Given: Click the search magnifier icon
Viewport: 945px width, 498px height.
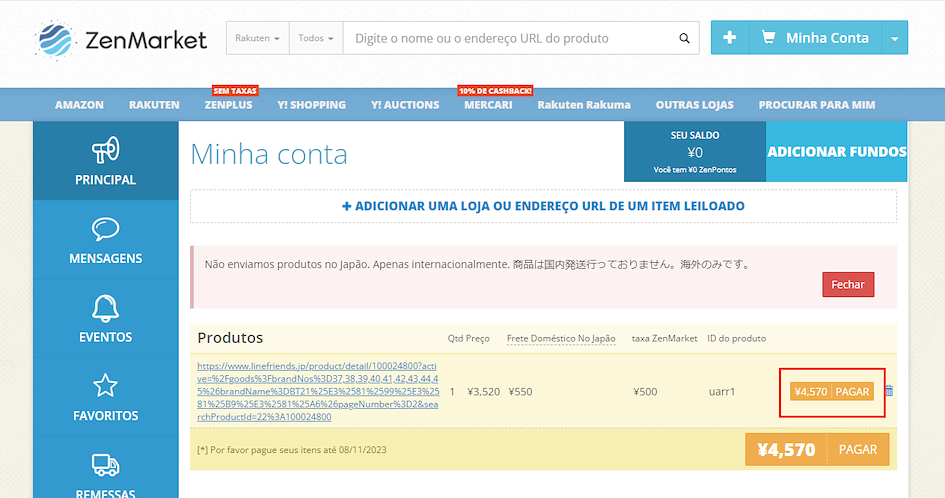Looking at the screenshot, I should (x=684, y=38).
